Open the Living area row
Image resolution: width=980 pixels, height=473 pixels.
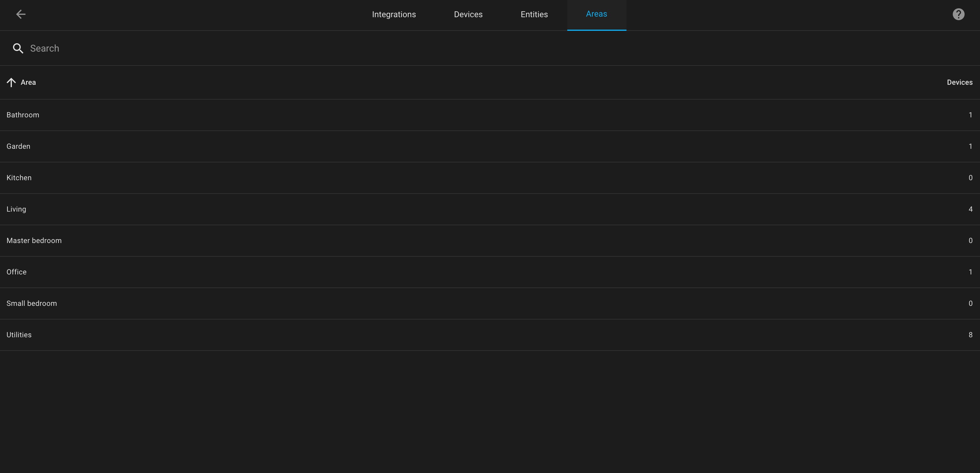click(490, 210)
